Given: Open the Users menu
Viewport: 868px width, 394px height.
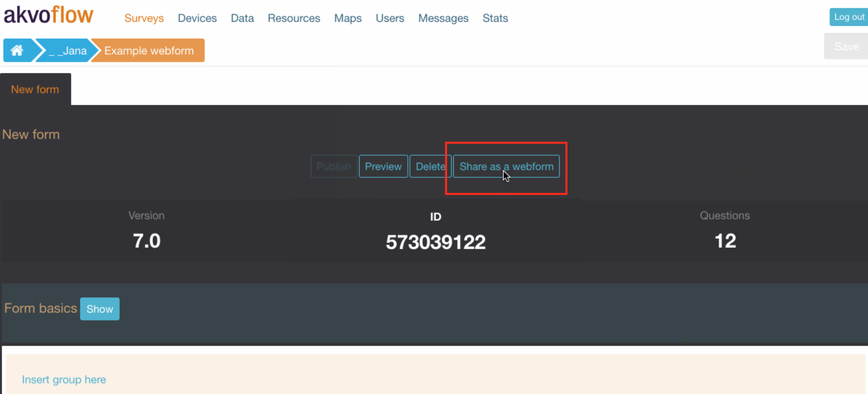Looking at the screenshot, I should 390,18.
